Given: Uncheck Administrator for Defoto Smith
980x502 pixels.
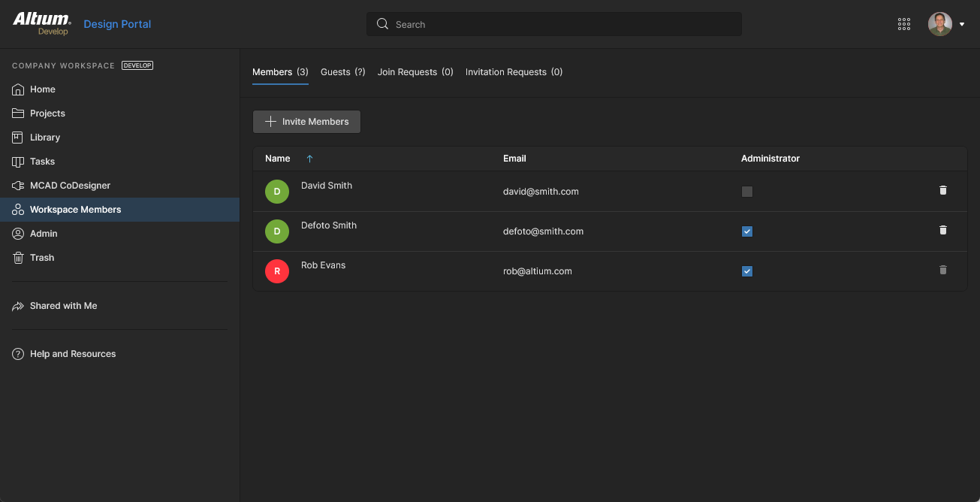Looking at the screenshot, I should pos(746,231).
